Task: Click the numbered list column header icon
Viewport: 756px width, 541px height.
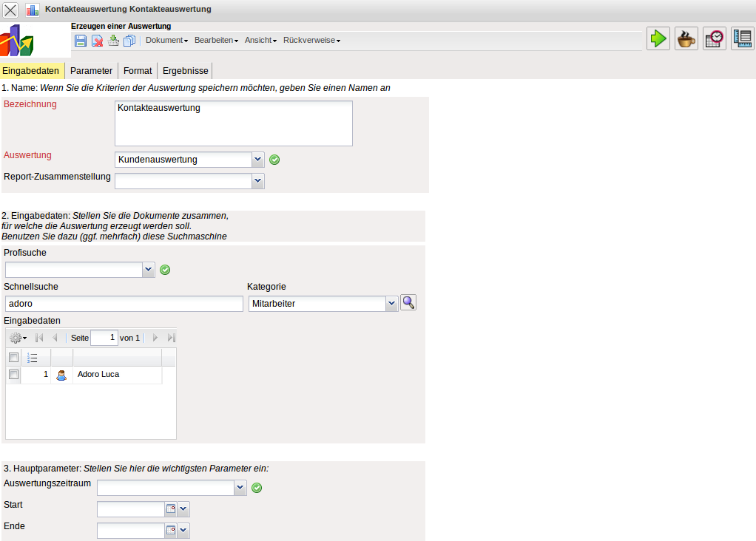Action: click(x=33, y=358)
